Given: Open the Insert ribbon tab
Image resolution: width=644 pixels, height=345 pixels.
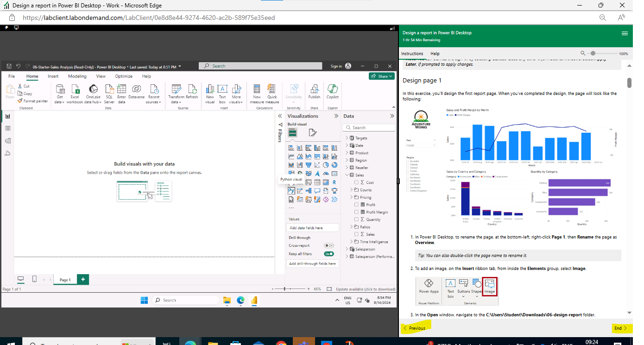Looking at the screenshot, I should [53, 76].
